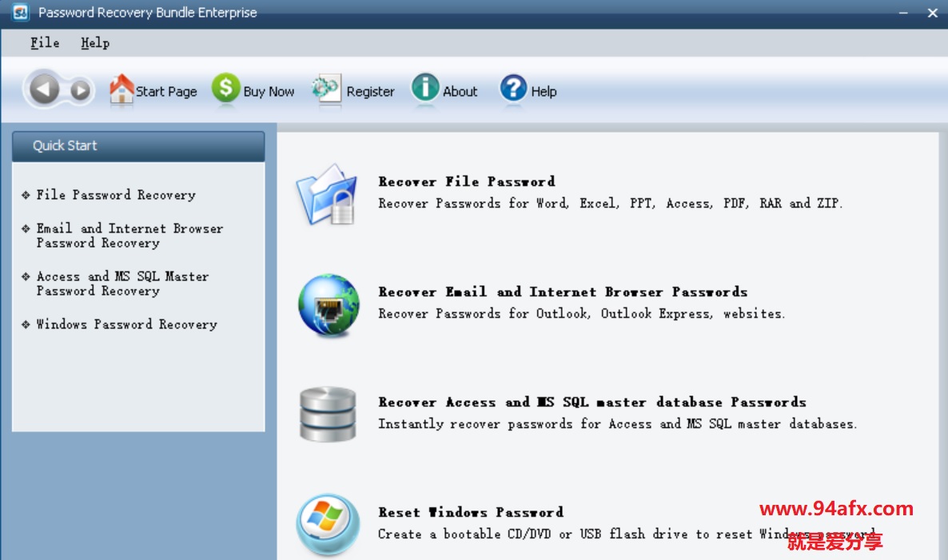
Task: Click the green dollar Buy Now icon
Action: 225,88
